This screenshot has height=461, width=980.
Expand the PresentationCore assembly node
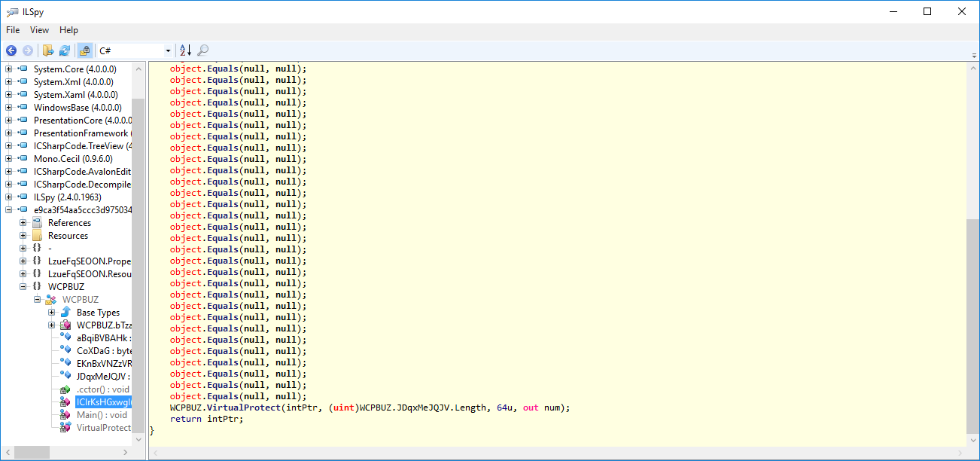tap(9, 121)
